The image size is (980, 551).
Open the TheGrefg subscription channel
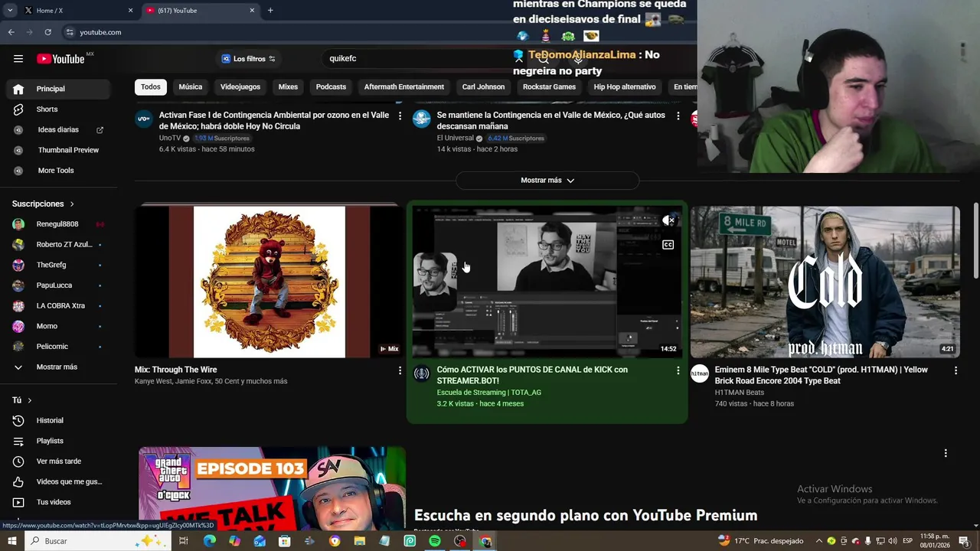59,265
